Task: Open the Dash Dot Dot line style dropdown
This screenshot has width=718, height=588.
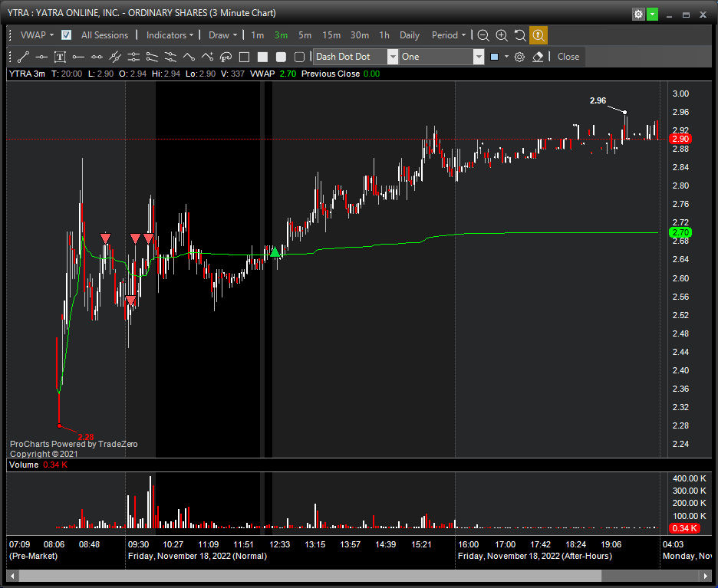Action: 393,57
